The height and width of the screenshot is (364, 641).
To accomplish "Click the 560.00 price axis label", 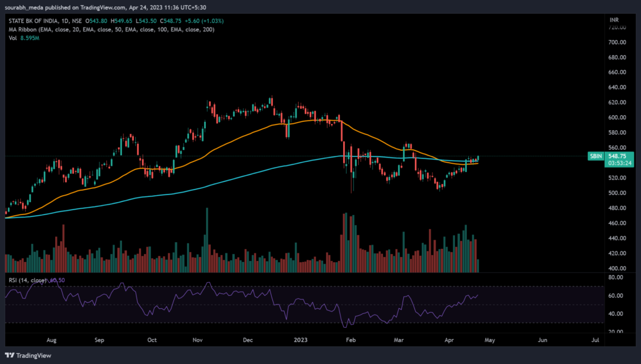I will click(x=617, y=148).
